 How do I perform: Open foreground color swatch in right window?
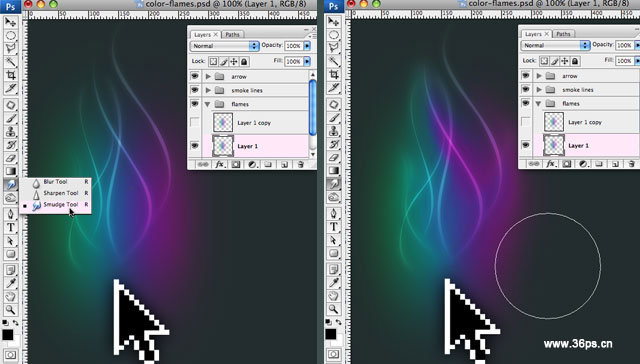[331, 334]
